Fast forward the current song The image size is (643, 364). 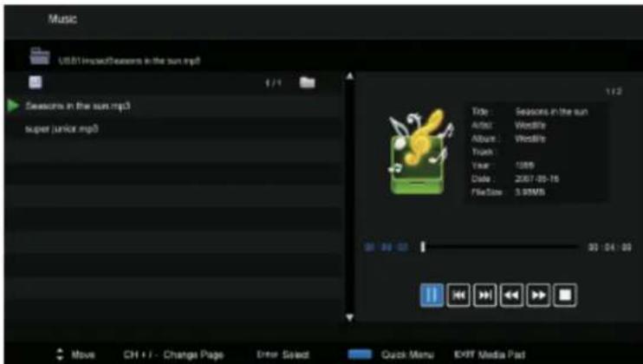[x=538, y=295]
